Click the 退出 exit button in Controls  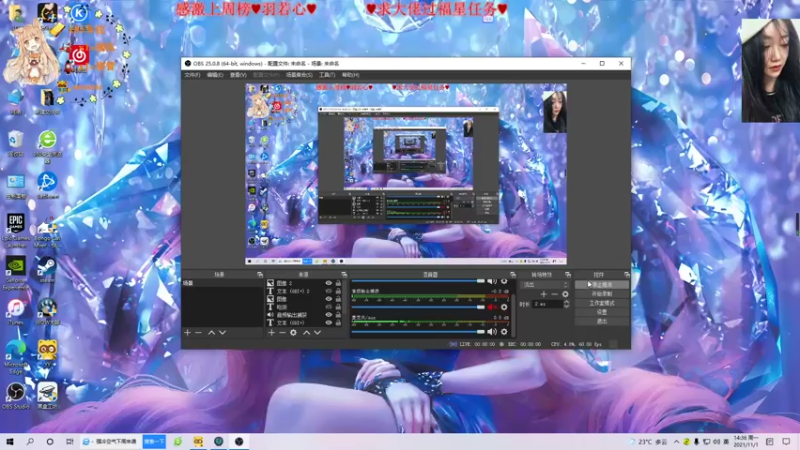602,321
